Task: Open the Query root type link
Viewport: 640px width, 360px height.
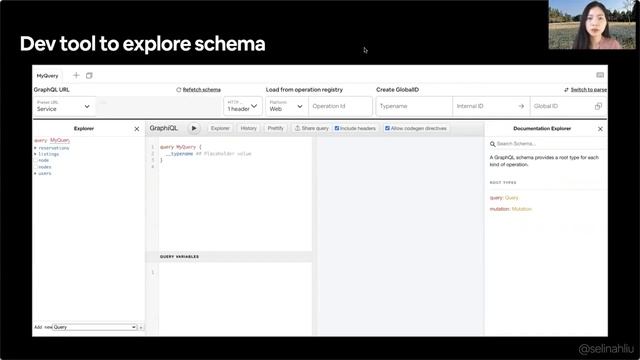Action: coord(511,198)
